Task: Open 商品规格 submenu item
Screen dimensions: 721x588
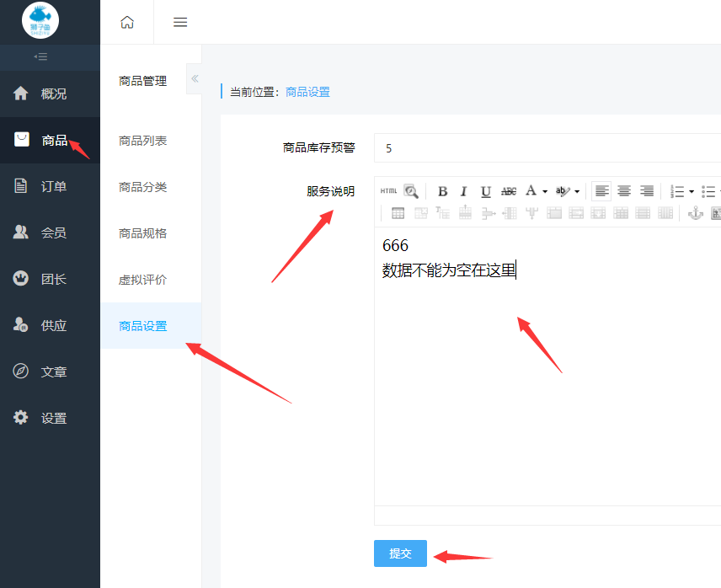Action: pos(142,233)
